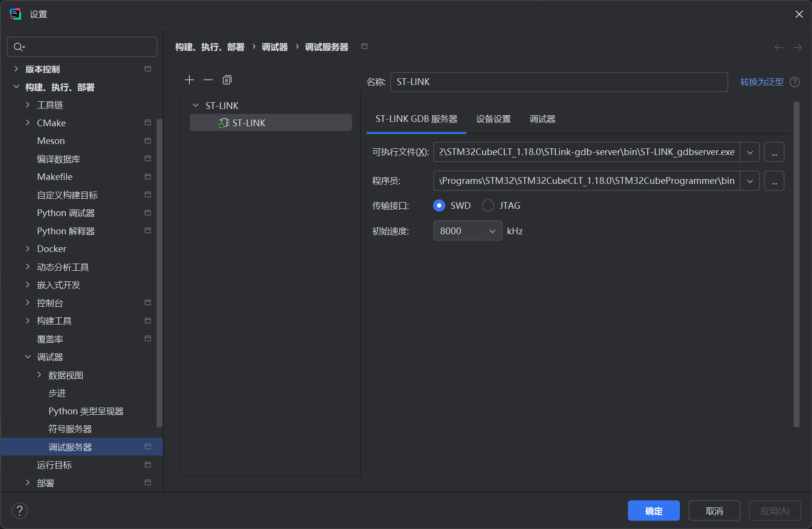Click project-level icon on 控制台 row
Image resolution: width=812 pixels, height=529 pixels.
pos(148,302)
